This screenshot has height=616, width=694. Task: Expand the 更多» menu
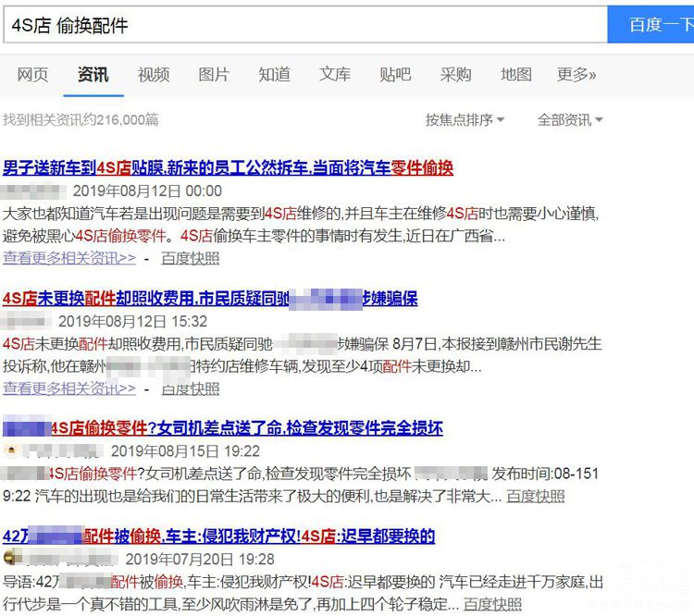576,75
